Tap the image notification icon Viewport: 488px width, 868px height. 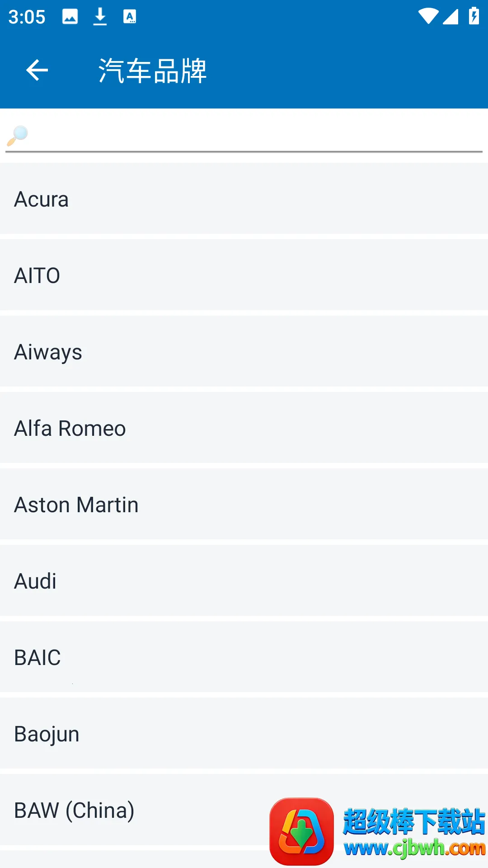[x=70, y=17]
